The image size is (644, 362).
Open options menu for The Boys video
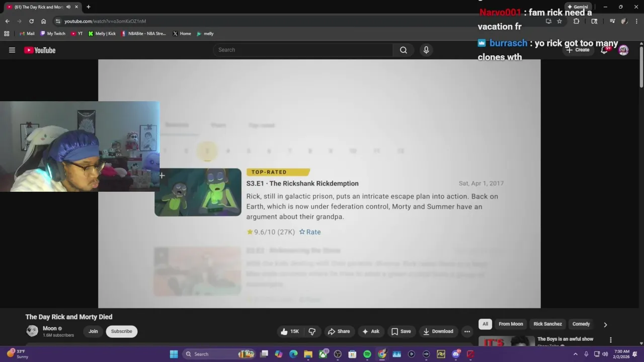611,340
